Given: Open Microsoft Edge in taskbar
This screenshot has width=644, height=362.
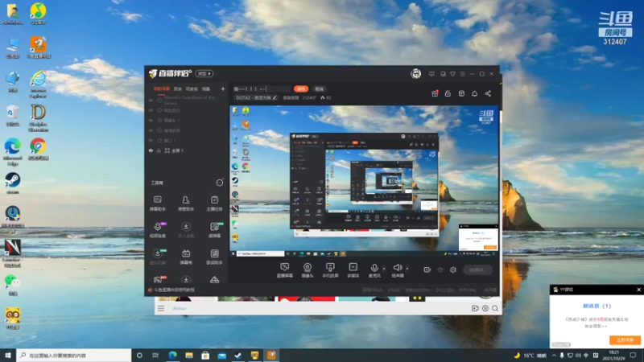Looking at the screenshot, I should pyautogui.click(x=172, y=356).
